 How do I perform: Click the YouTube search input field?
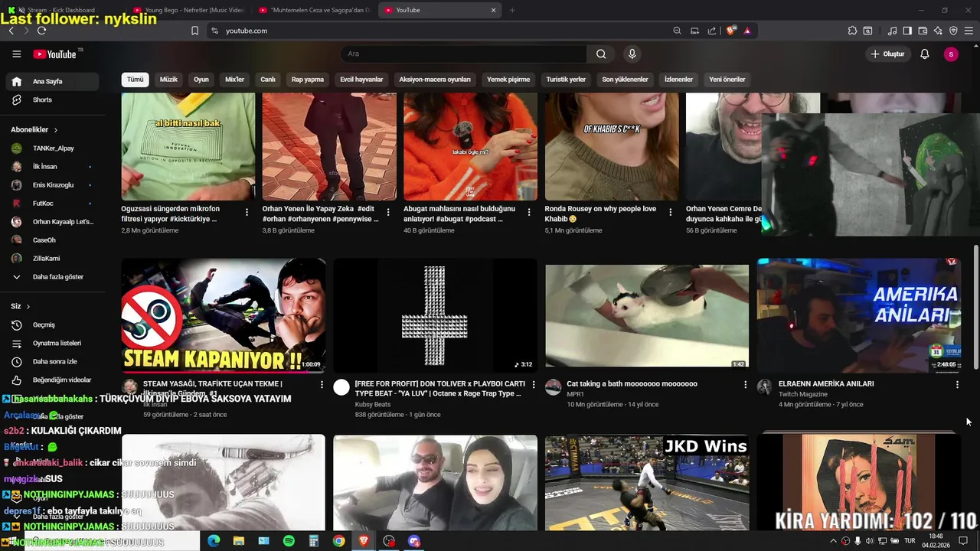pos(463,54)
